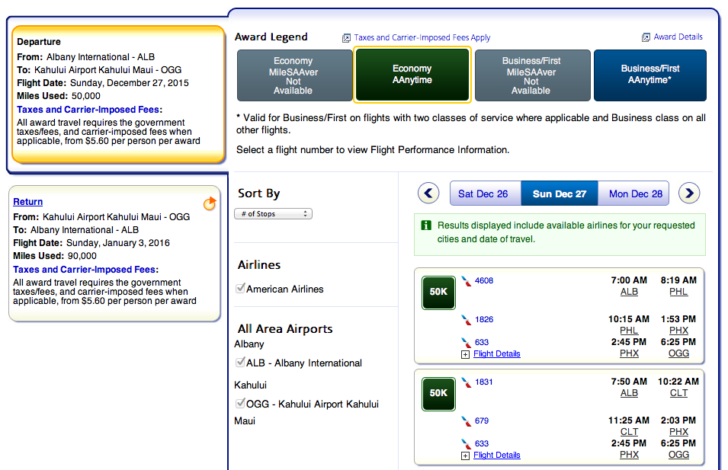Click American Airlines logo next to flight 1831
Viewport: 728px width, 470px height.
coord(466,383)
